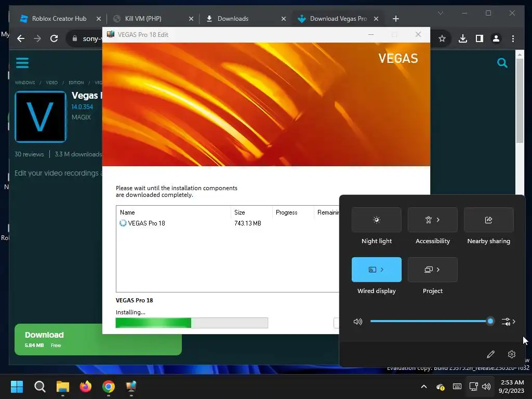Image resolution: width=532 pixels, height=399 pixels.
Task: Open Chrome downloads tray icon
Action: click(x=463, y=38)
